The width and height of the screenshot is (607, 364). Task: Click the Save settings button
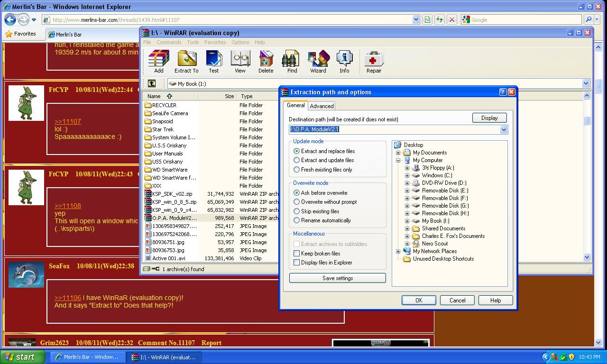[x=338, y=278]
